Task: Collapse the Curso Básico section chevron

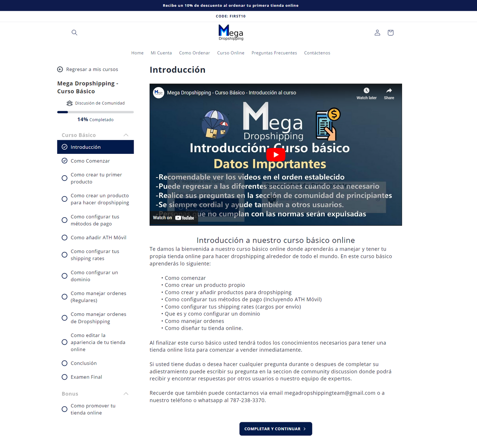Action: point(126,135)
